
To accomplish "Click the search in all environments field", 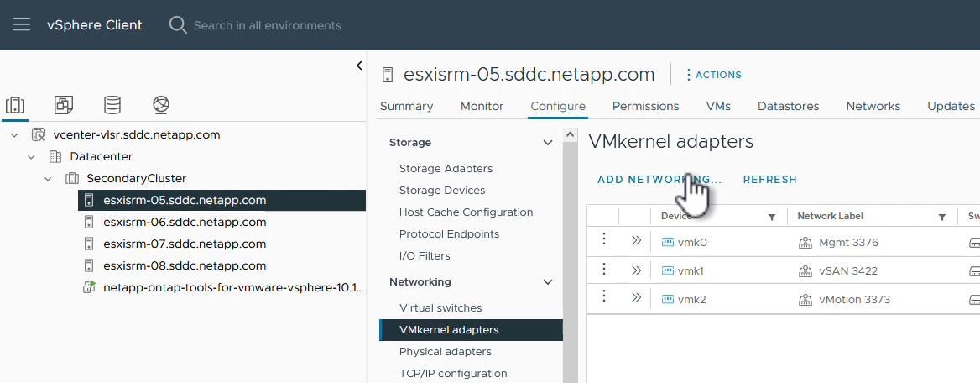I will point(267,25).
